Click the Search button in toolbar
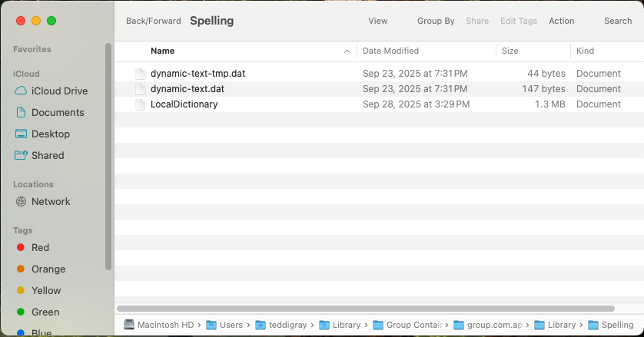Image resolution: width=644 pixels, height=337 pixels. (x=617, y=21)
